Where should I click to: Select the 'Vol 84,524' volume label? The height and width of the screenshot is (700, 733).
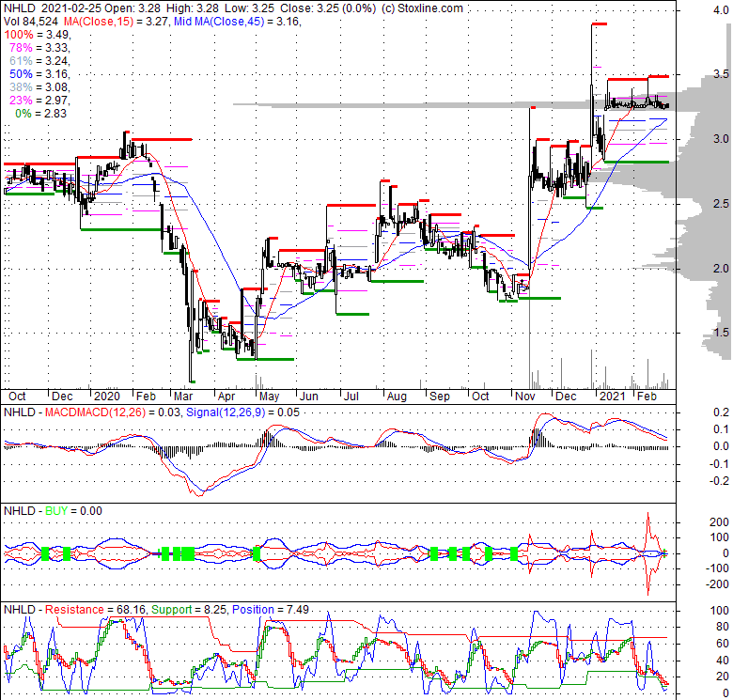click(x=31, y=21)
